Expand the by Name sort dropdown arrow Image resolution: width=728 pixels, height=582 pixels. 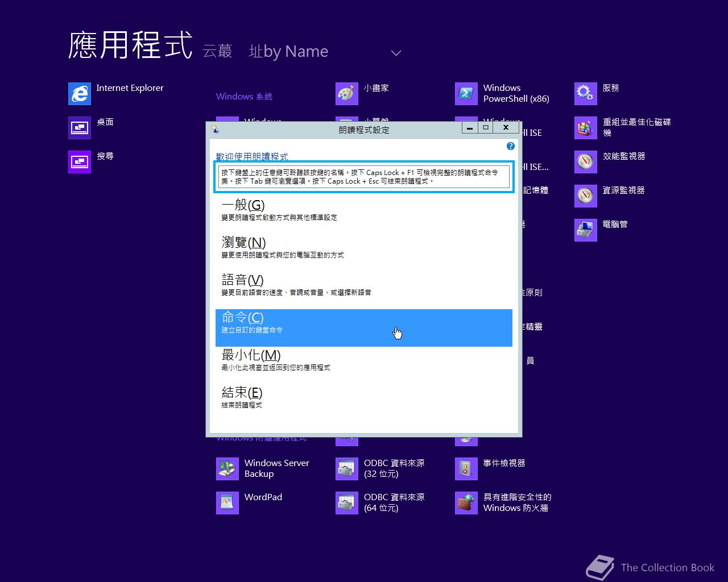396,53
